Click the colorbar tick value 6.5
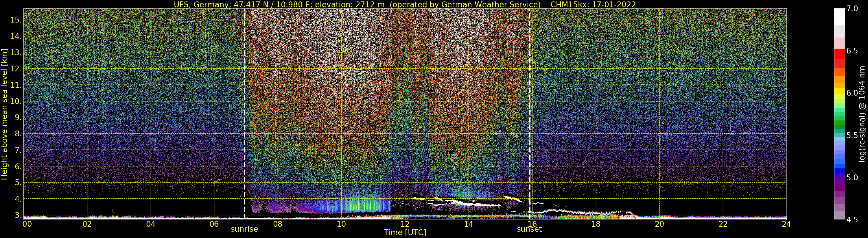 [852, 51]
